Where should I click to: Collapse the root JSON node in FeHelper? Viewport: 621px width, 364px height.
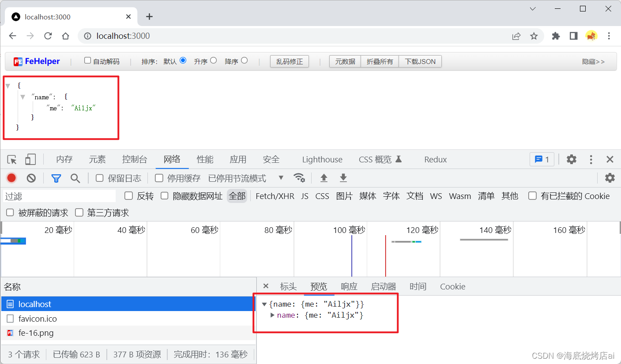click(x=8, y=86)
